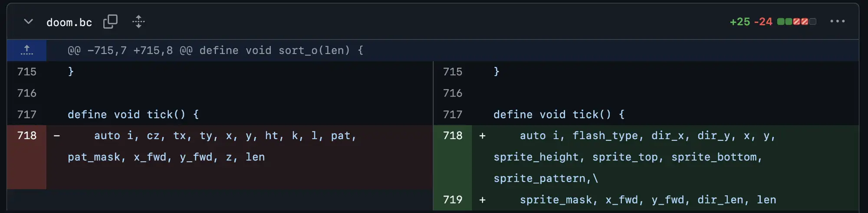Expand all lines in doom.bc
868x213 pixels.
[138, 21]
